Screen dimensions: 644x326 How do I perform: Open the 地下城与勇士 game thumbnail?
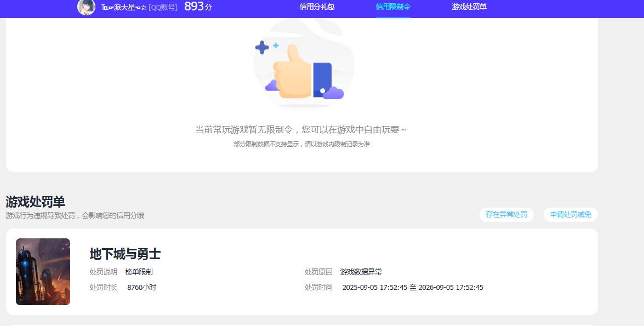[43, 271]
